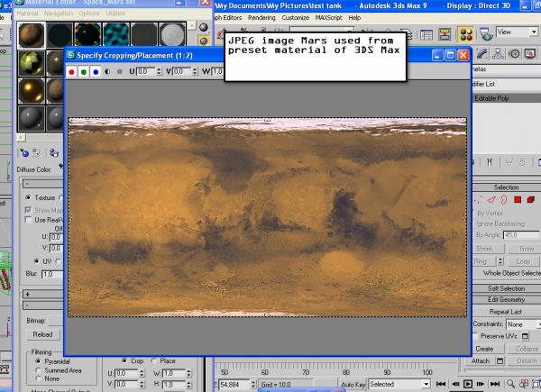This screenshot has width=541, height=392.
Task: Toggle alpha channel half-circle display button
Action: click(x=107, y=72)
